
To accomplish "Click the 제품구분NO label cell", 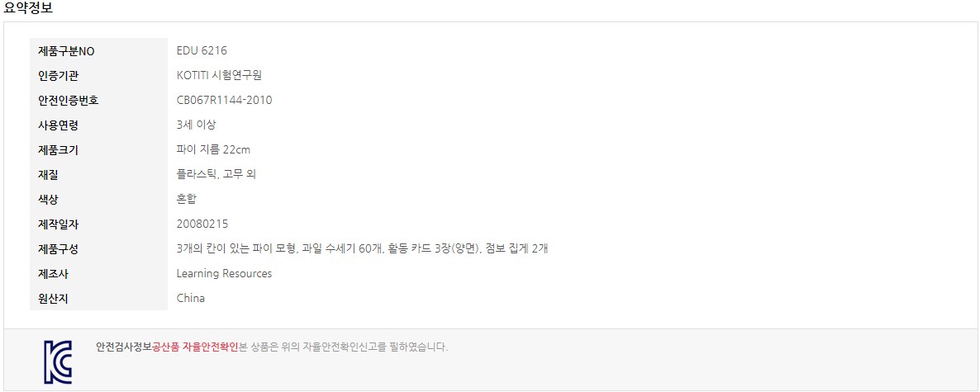I will point(99,50).
